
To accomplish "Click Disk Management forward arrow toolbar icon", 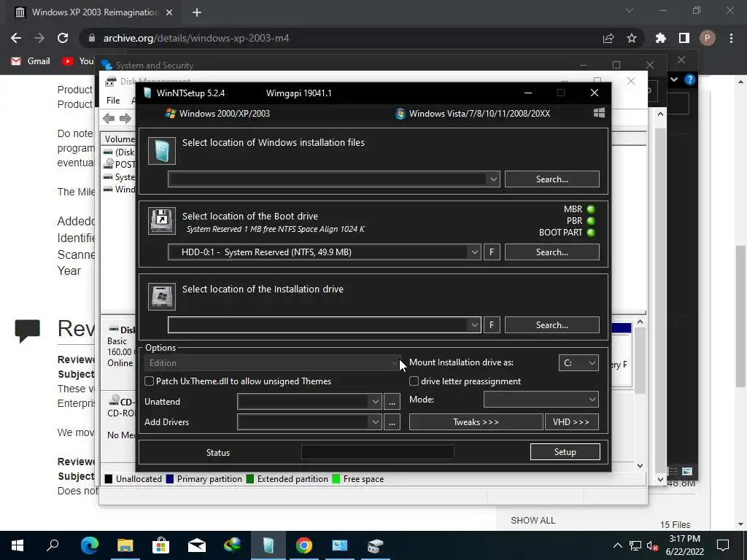I will tap(125, 118).
